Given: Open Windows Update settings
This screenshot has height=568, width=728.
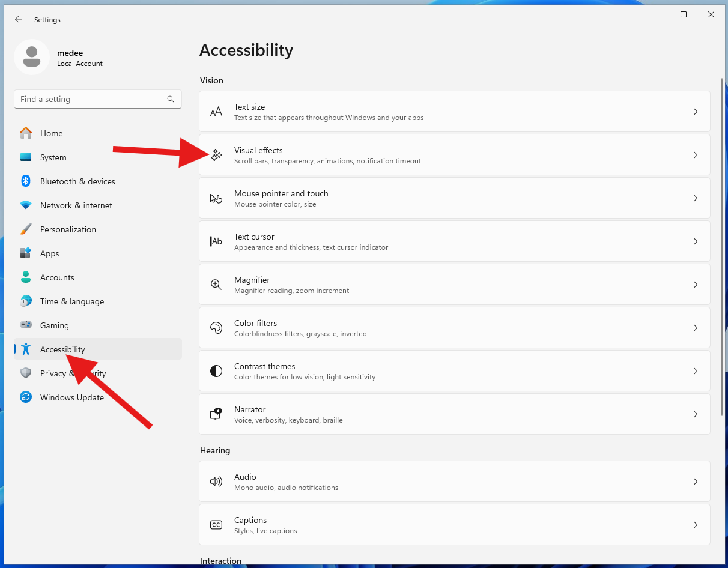Looking at the screenshot, I should tap(71, 397).
